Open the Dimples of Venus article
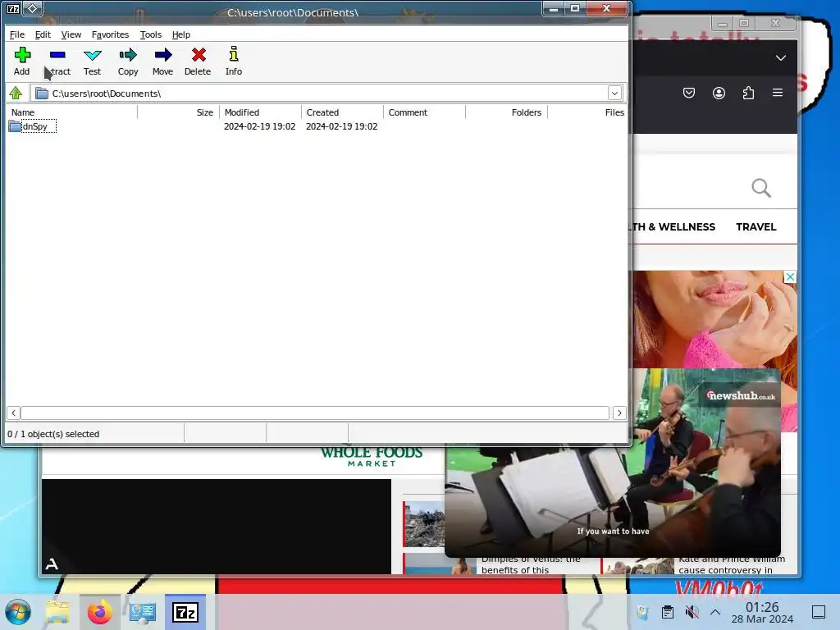The height and width of the screenshot is (630, 840). pos(531,564)
